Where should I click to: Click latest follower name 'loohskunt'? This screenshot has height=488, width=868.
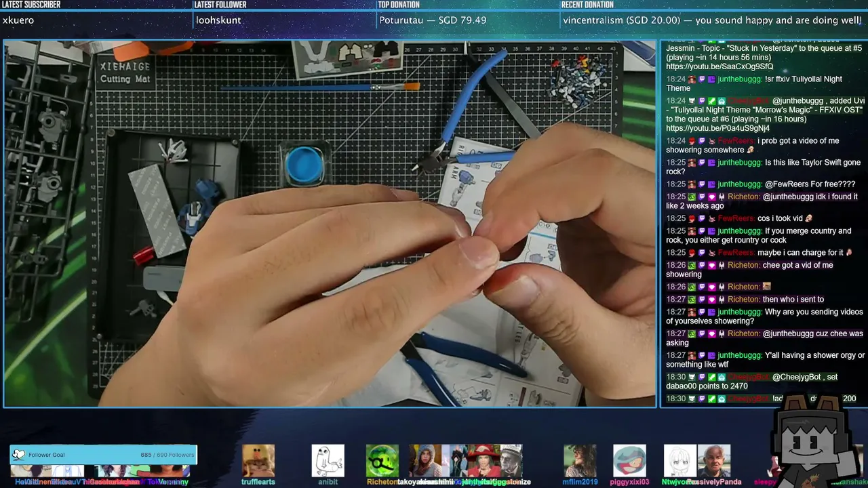(x=218, y=20)
